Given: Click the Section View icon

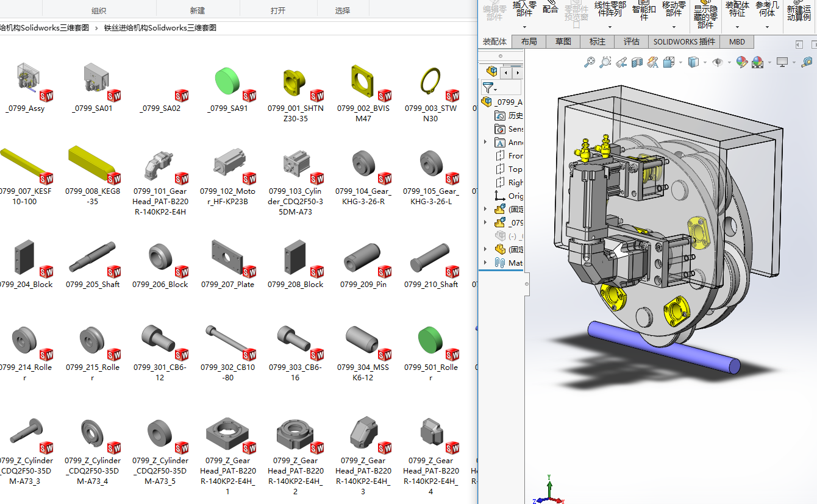Looking at the screenshot, I should click(x=637, y=62).
